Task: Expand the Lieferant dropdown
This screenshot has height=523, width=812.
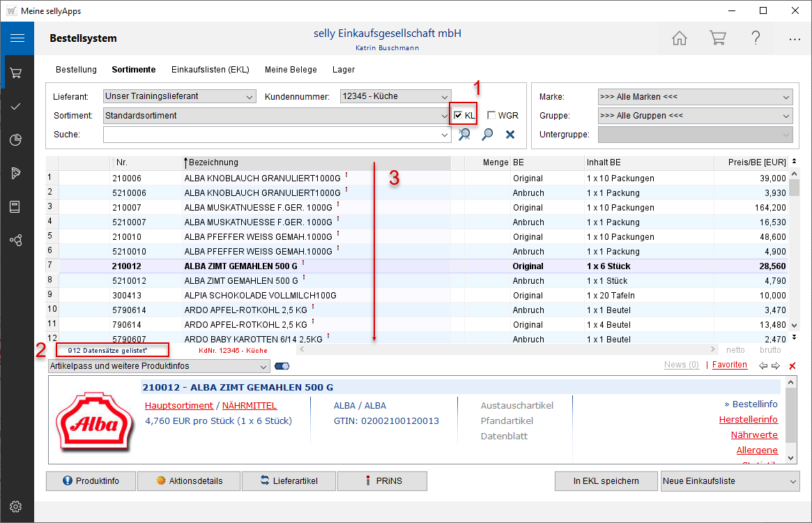Action: tap(250, 96)
